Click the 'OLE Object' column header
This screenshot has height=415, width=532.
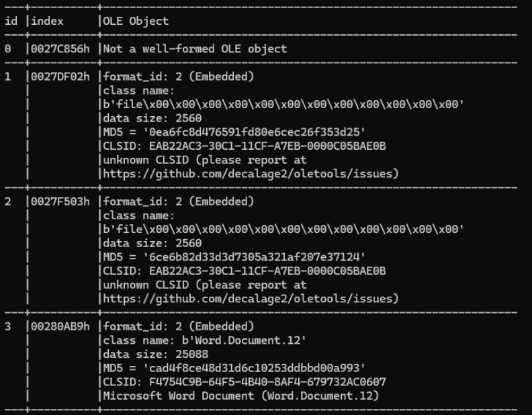click(x=136, y=21)
